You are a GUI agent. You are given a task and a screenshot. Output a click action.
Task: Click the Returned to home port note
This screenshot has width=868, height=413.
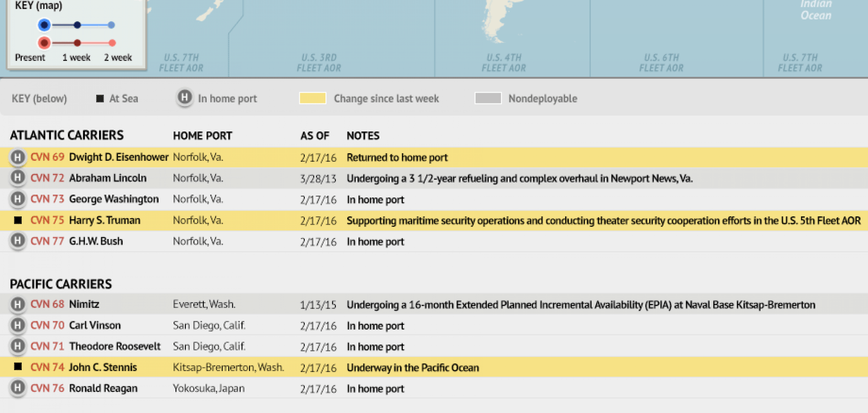pos(397,158)
